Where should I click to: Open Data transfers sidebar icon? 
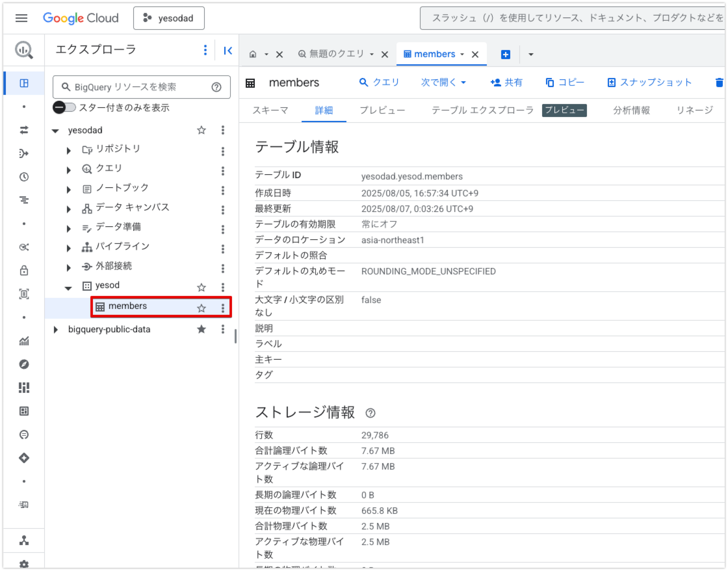pyautogui.click(x=24, y=130)
